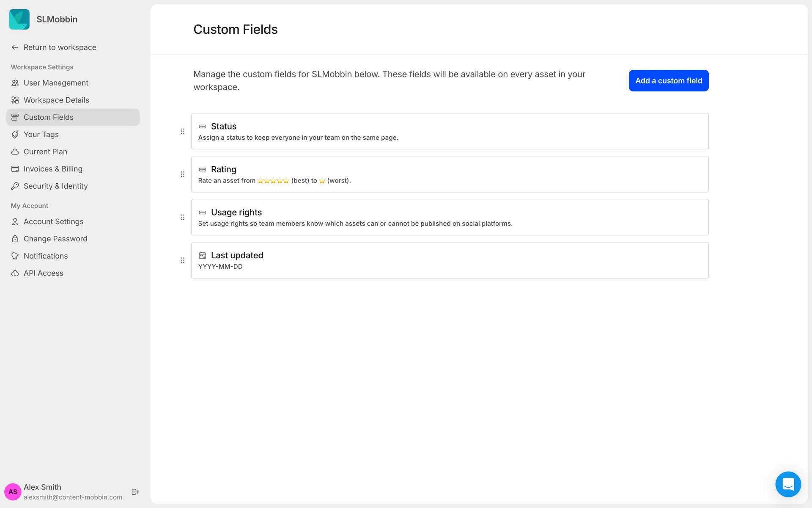
Task: Navigate to Security & Identity
Action: tap(55, 186)
